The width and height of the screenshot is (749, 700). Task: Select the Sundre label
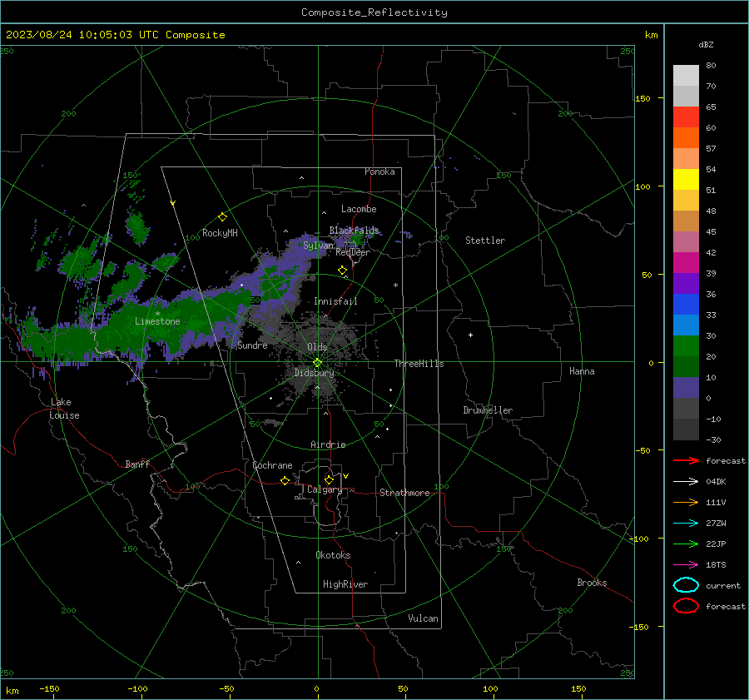click(x=252, y=345)
